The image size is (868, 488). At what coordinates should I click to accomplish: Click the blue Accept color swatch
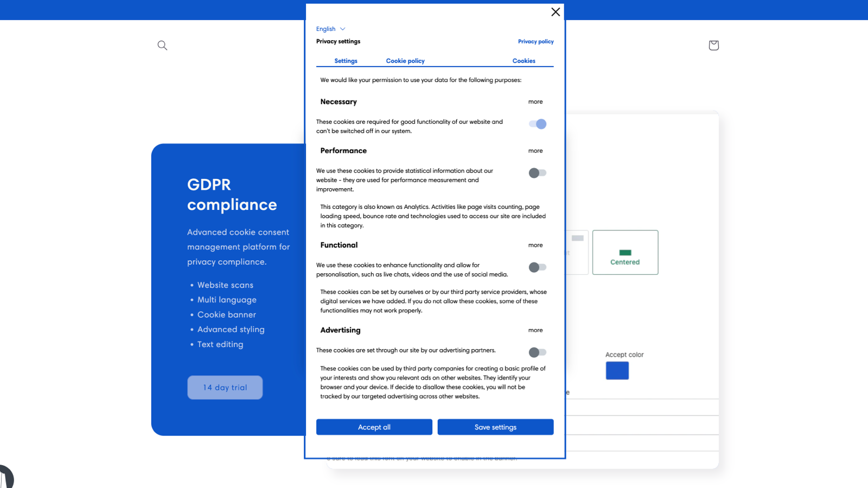coord(616,370)
